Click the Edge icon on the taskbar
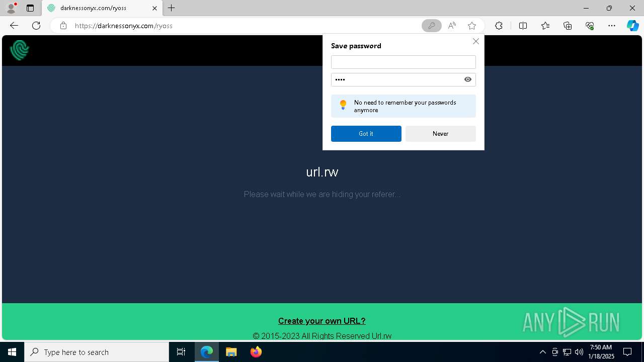The width and height of the screenshot is (644, 362). [207, 352]
